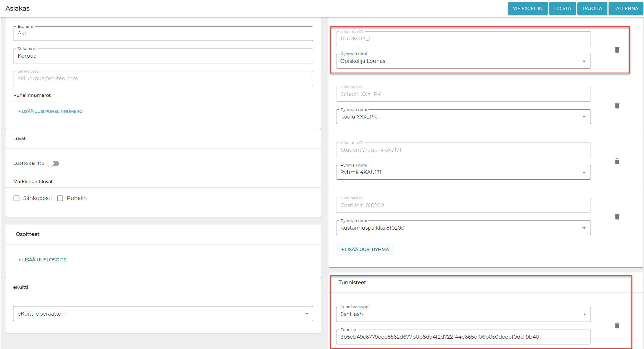The width and height of the screenshot is (644, 349).
Task: Expand the eKuitti operaattori dropdown
Action: [x=163, y=314]
